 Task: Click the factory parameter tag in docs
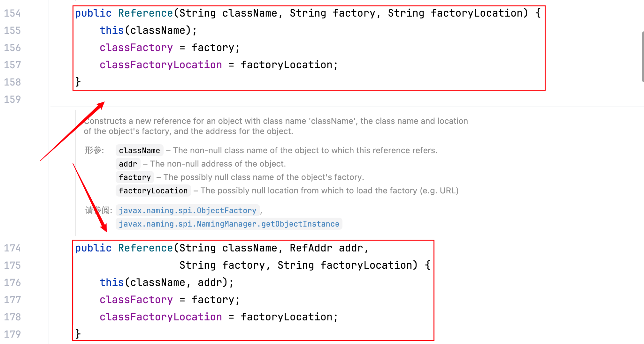tap(134, 177)
